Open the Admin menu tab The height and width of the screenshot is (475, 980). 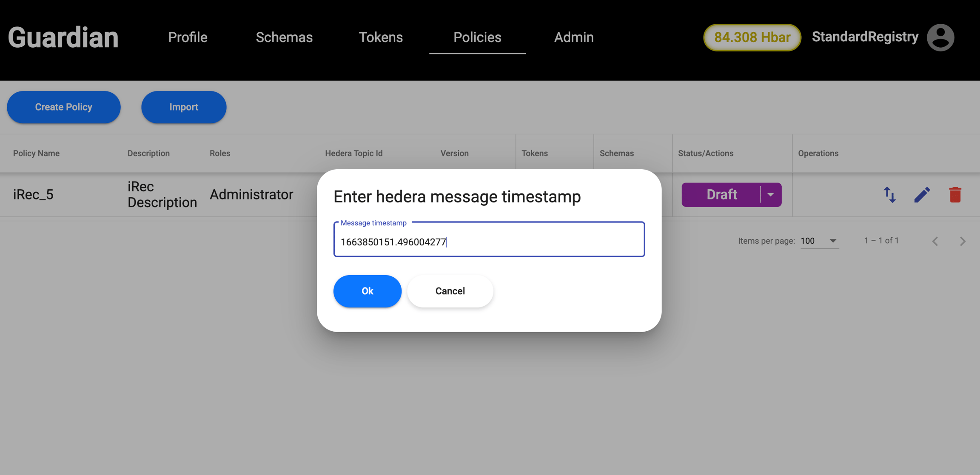click(x=574, y=37)
